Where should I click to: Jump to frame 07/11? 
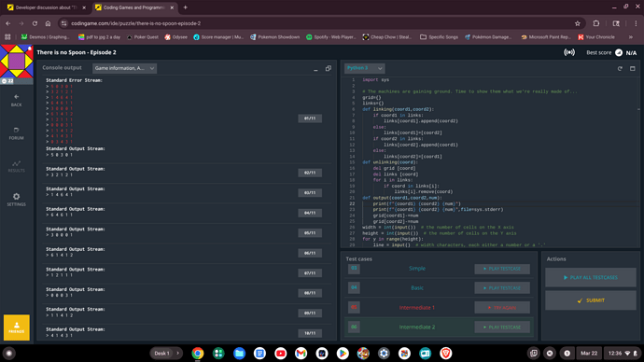[310, 273]
